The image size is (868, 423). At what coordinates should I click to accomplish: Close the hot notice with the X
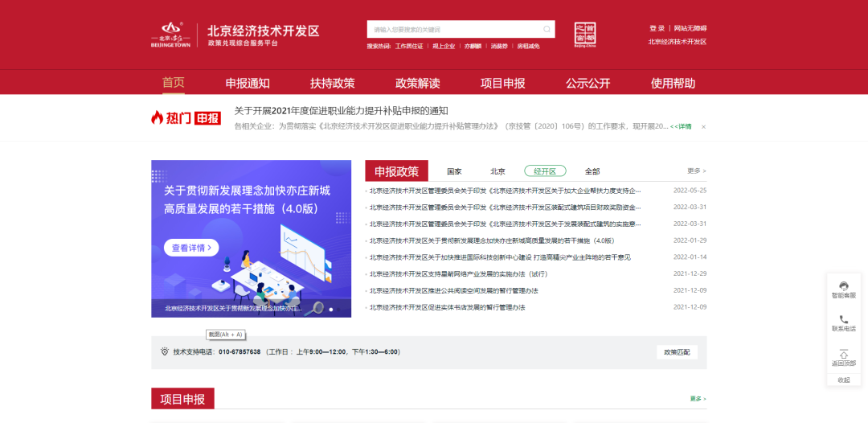pos(703,127)
